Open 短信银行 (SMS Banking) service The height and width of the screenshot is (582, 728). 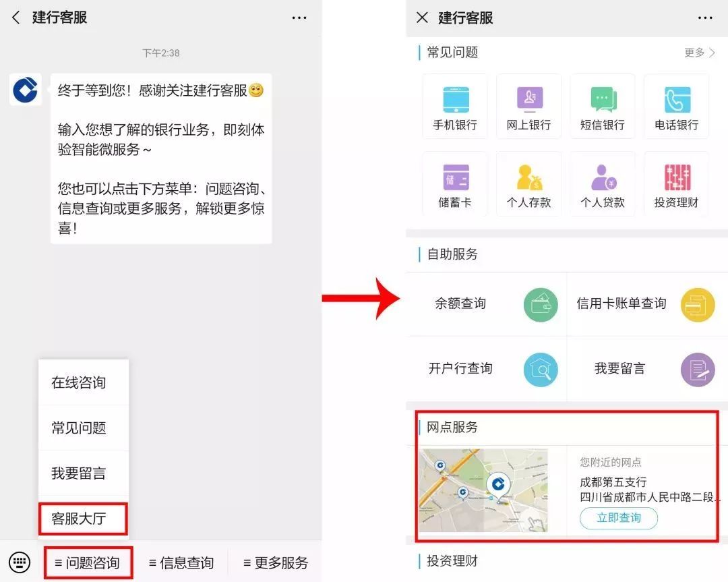[x=603, y=106]
